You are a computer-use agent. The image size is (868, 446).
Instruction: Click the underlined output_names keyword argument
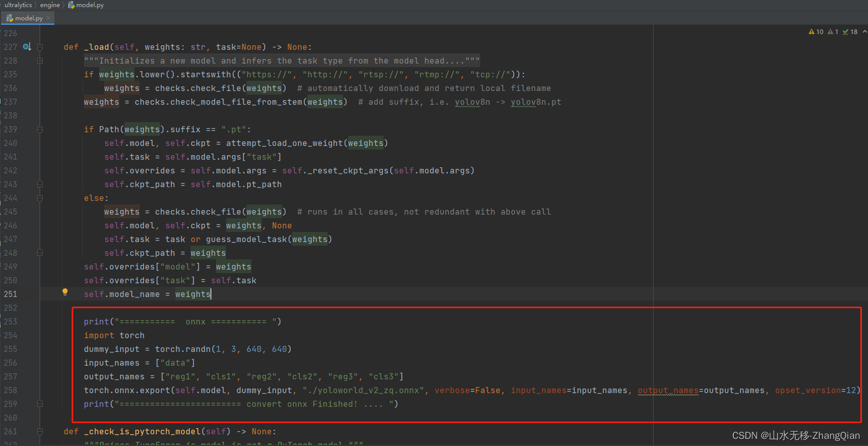[x=668, y=390]
